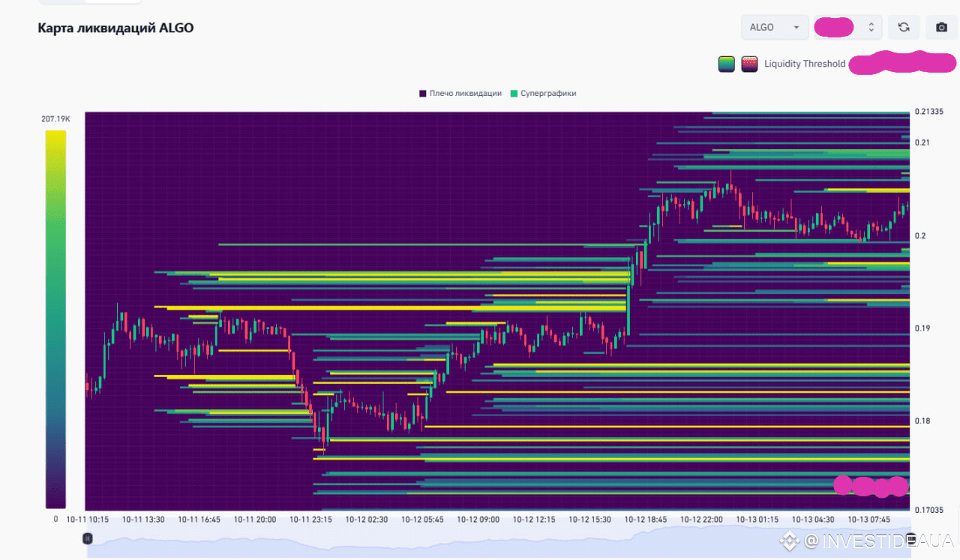Click the vertical liquidation color scale bar
This screenshot has width=960, height=560.
(x=55, y=319)
